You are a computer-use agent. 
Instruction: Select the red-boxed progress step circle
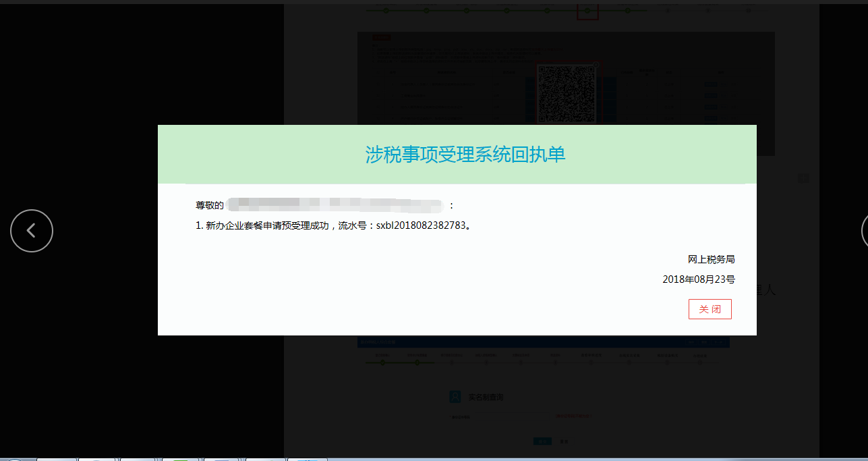[x=587, y=11]
